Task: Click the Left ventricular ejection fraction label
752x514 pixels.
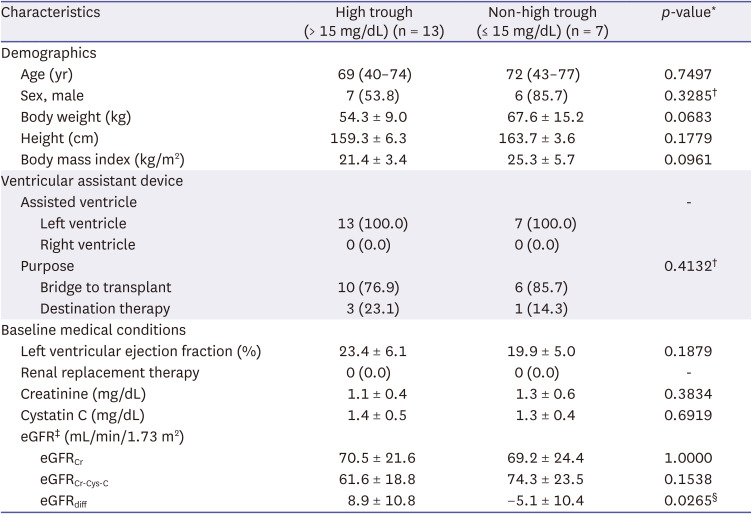Action: [x=140, y=351]
